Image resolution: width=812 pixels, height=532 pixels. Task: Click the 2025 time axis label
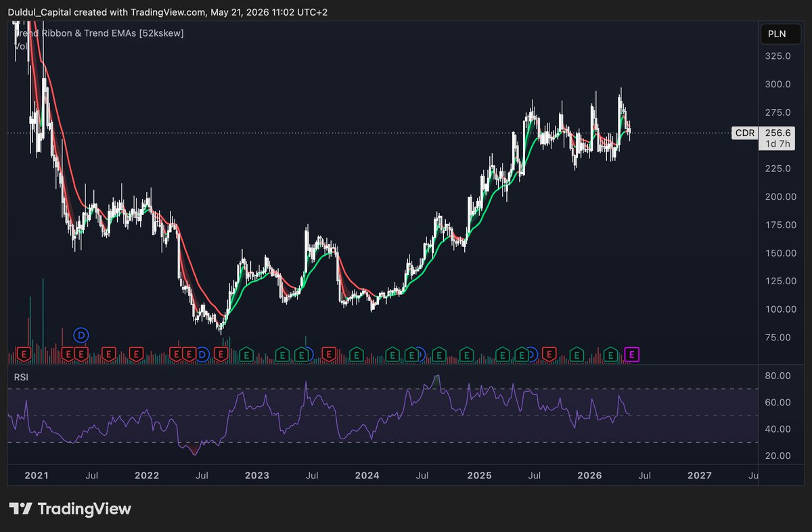click(478, 476)
